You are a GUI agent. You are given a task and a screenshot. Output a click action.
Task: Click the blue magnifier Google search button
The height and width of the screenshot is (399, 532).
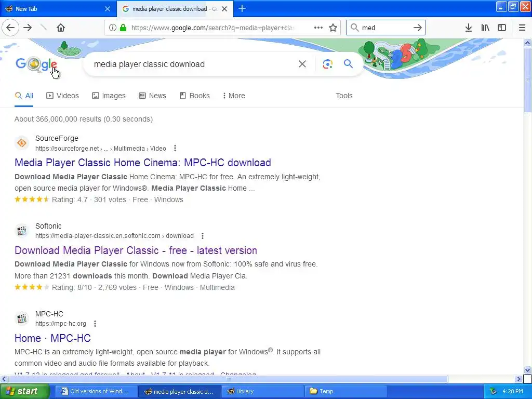click(348, 64)
